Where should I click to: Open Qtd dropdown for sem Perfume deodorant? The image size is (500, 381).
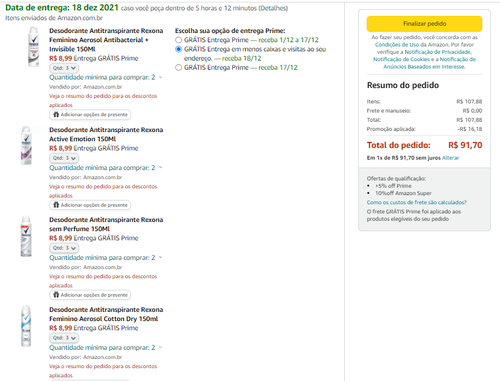pos(64,248)
